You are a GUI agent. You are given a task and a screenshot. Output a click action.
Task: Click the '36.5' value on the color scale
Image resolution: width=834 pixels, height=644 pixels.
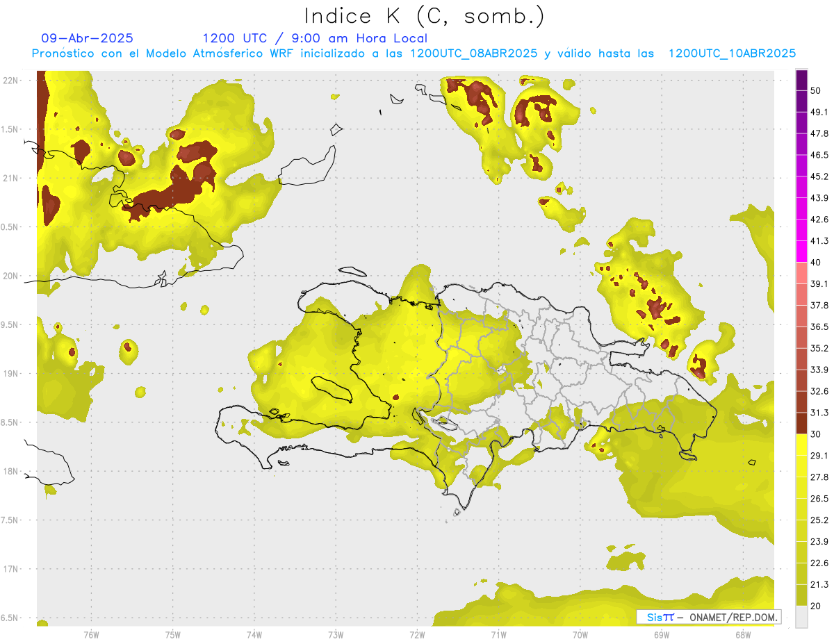(x=819, y=327)
